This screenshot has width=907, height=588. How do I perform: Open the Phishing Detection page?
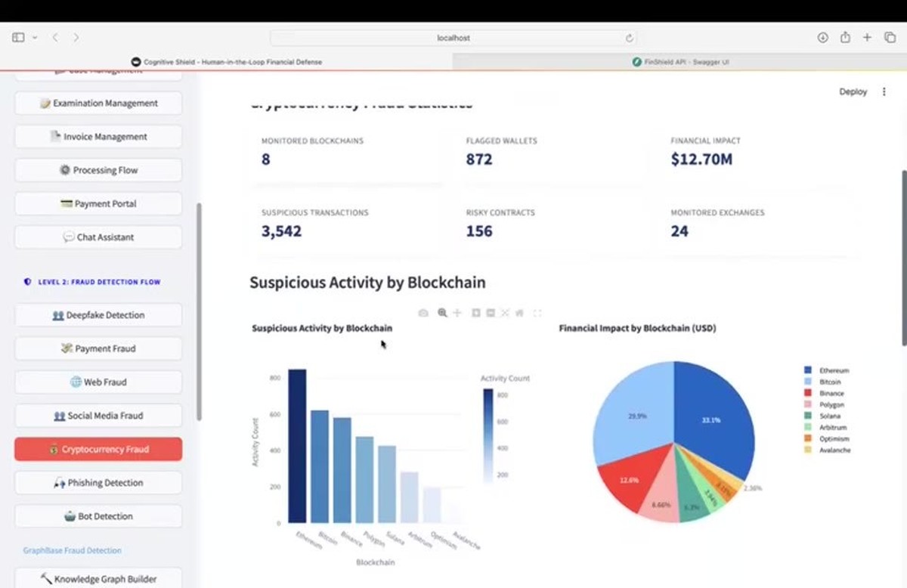pos(98,483)
